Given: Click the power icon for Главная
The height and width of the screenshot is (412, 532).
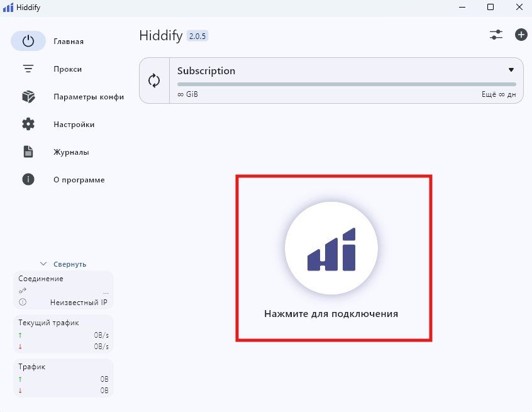Looking at the screenshot, I should (x=28, y=42).
